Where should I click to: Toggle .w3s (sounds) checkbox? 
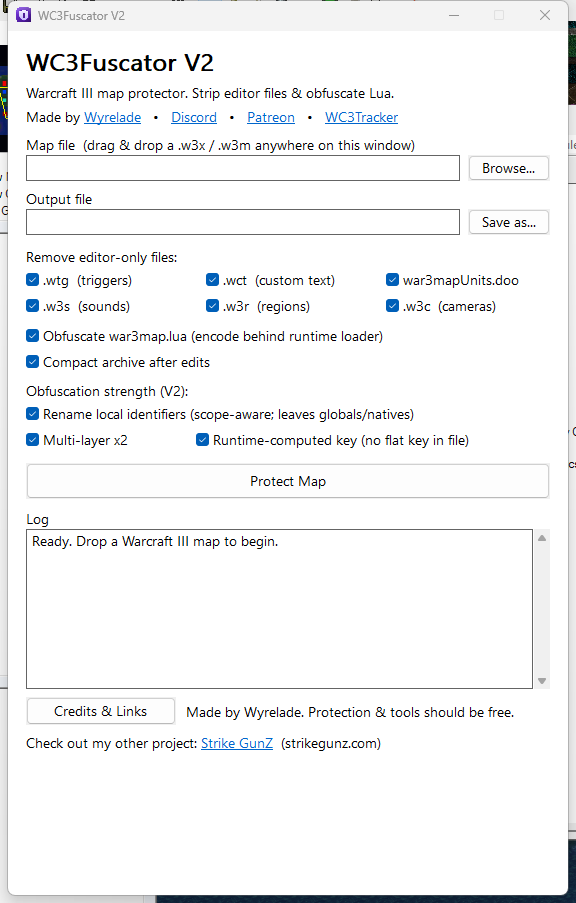tap(33, 306)
